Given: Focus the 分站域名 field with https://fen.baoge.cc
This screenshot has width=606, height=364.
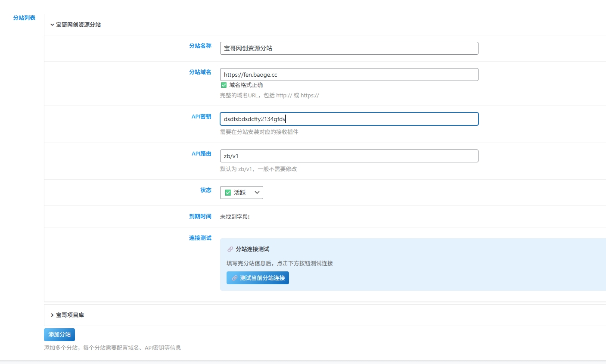Looking at the screenshot, I should 349,75.
